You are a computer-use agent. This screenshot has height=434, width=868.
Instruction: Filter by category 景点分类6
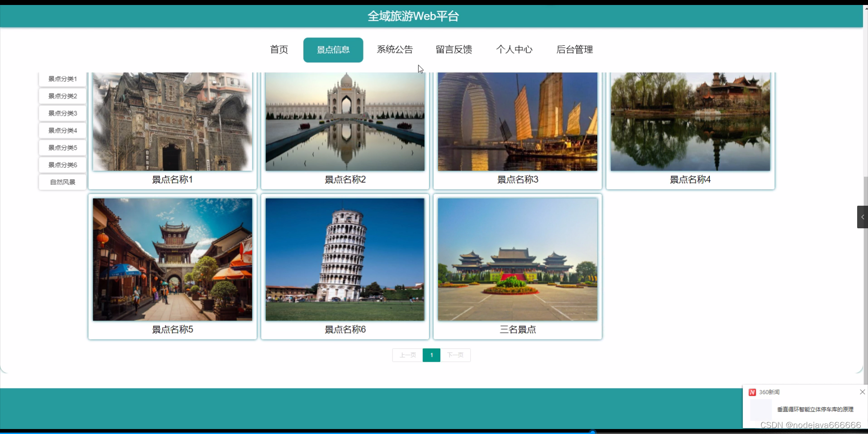click(x=62, y=165)
